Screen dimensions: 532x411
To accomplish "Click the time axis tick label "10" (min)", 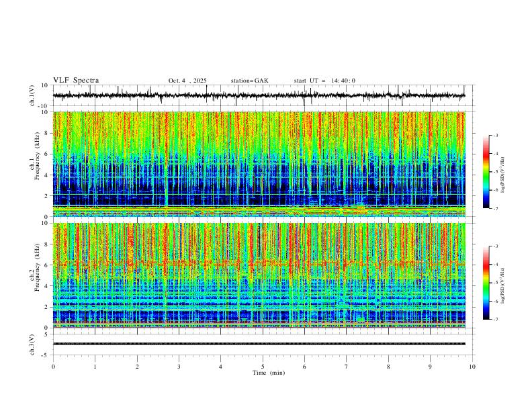I will (472, 367).
